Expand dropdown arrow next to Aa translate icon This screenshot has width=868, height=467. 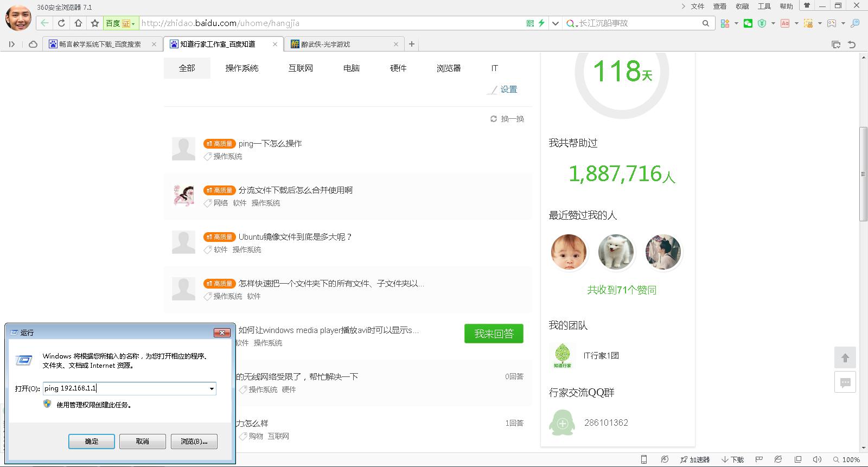pos(796,23)
